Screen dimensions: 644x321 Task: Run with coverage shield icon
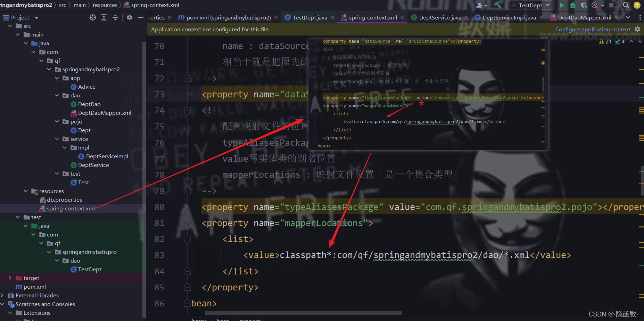[584, 5]
